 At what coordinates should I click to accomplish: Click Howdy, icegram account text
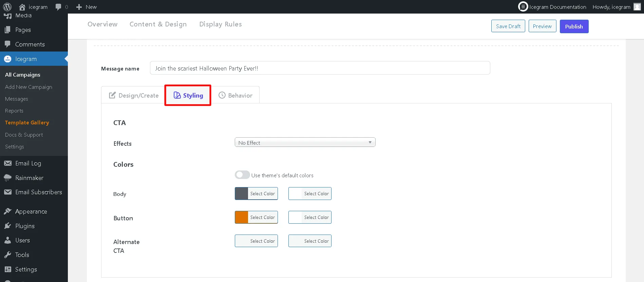coord(611,7)
